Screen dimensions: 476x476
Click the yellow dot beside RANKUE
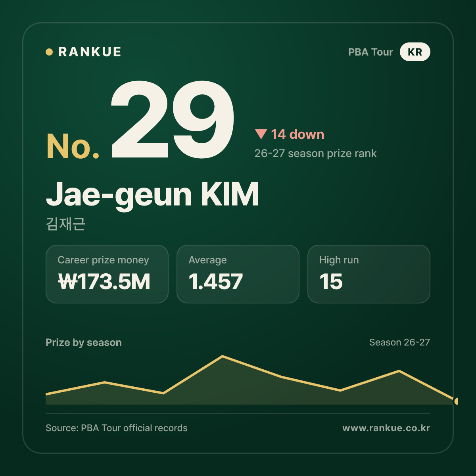pyautogui.click(x=49, y=52)
